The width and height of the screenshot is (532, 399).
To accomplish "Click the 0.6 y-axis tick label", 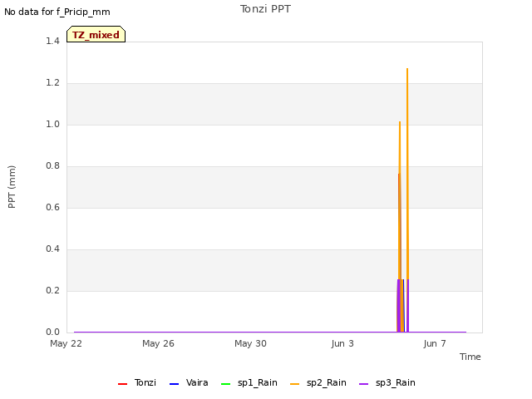I will (52, 207).
